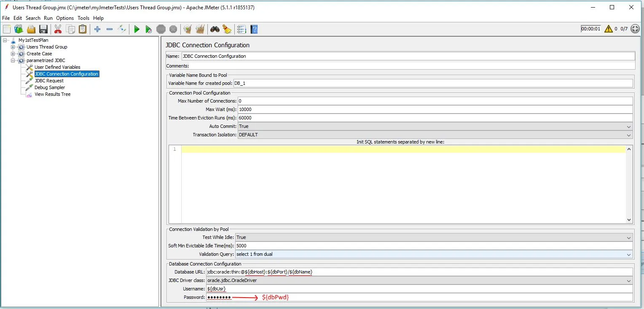
Task: Click the thread status indicator icon
Action: (635, 29)
